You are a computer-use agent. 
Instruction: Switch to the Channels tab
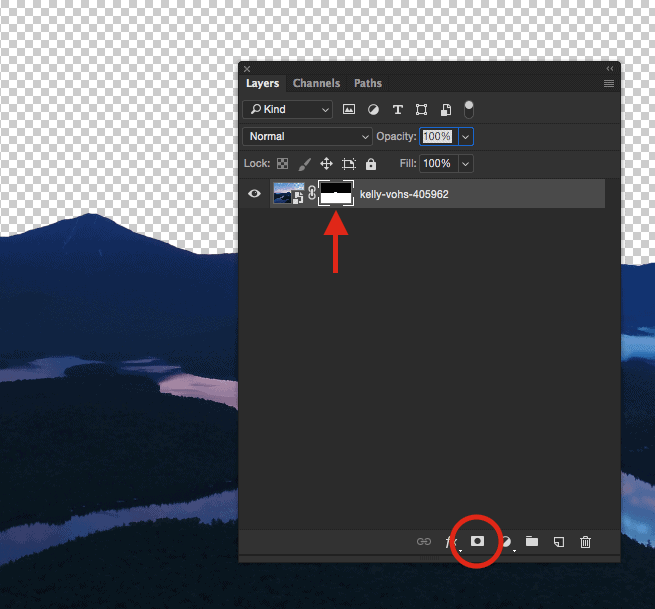(x=316, y=83)
